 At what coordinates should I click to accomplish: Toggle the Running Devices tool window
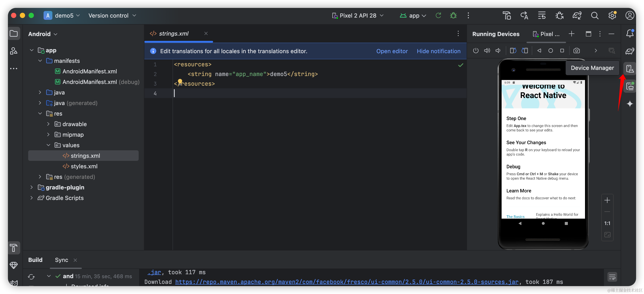(x=629, y=87)
